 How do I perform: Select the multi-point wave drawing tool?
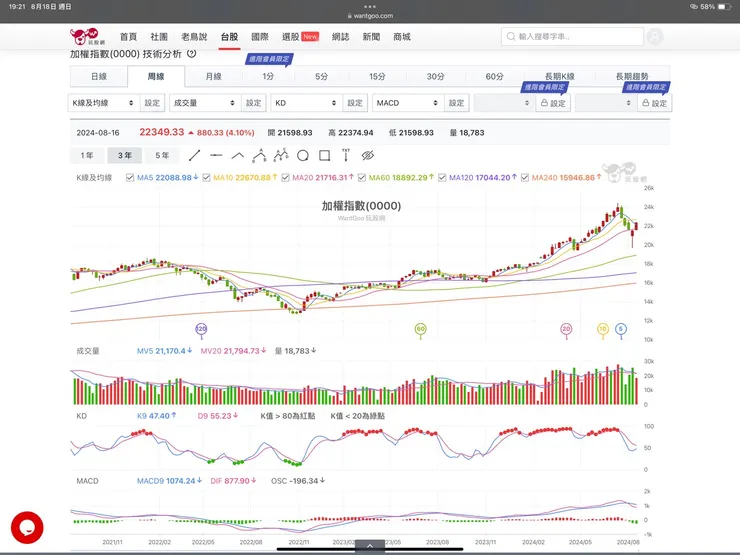(x=281, y=155)
